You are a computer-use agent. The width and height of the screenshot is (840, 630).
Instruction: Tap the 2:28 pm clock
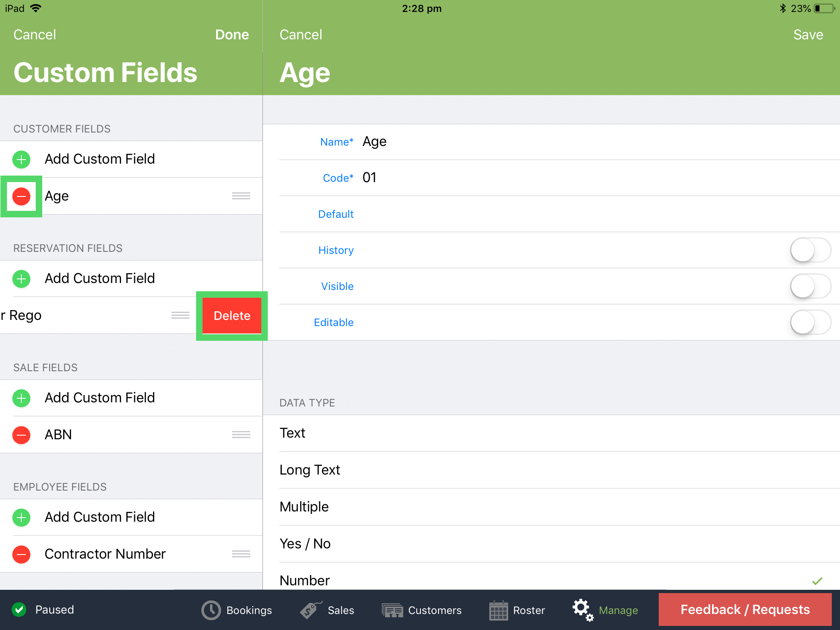point(422,8)
